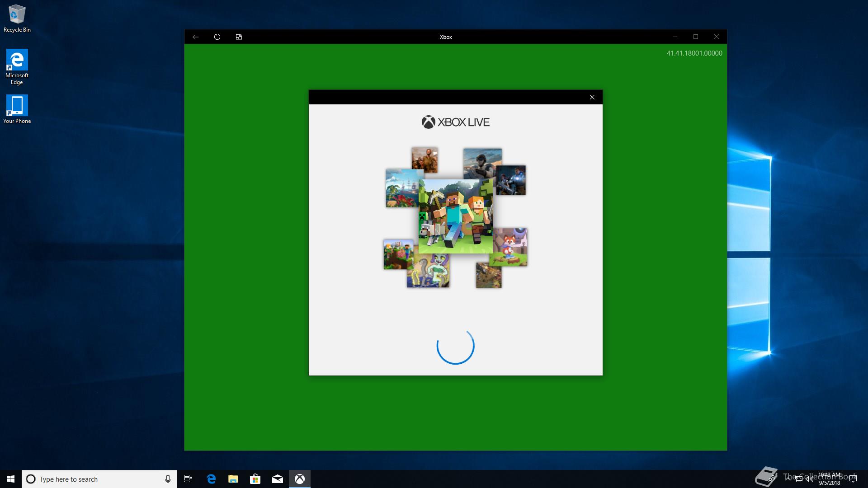Open the volume control in the tray
Viewport: 868px width, 488px height.
click(x=809, y=479)
